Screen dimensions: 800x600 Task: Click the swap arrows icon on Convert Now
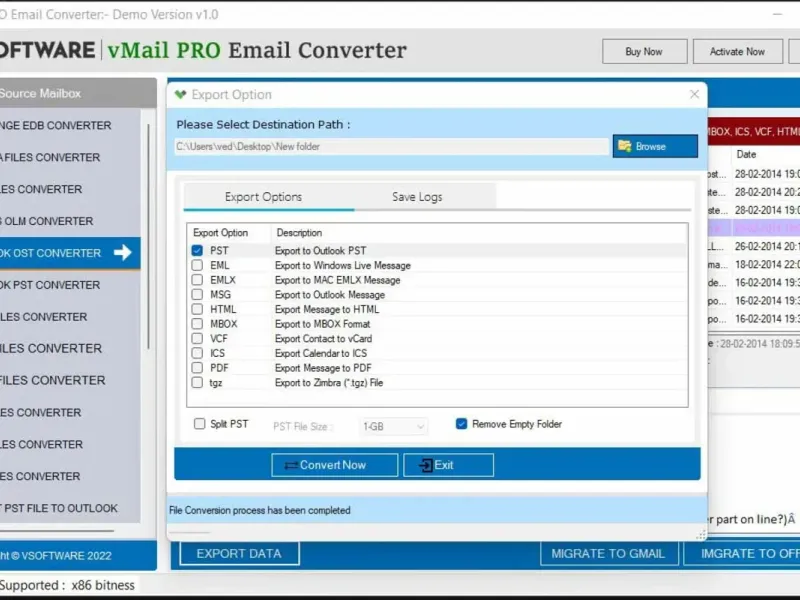pyautogui.click(x=291, y=465)
